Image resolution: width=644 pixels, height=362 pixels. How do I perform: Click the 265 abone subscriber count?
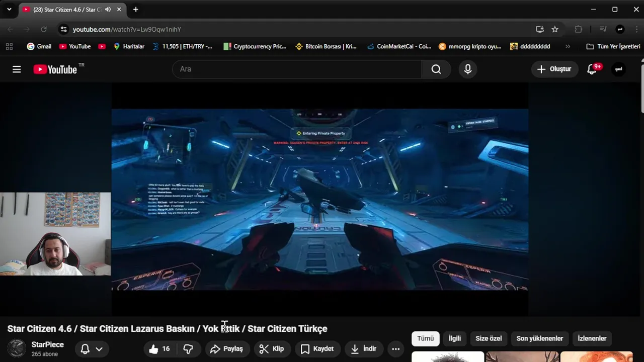(x=44, y=354)
